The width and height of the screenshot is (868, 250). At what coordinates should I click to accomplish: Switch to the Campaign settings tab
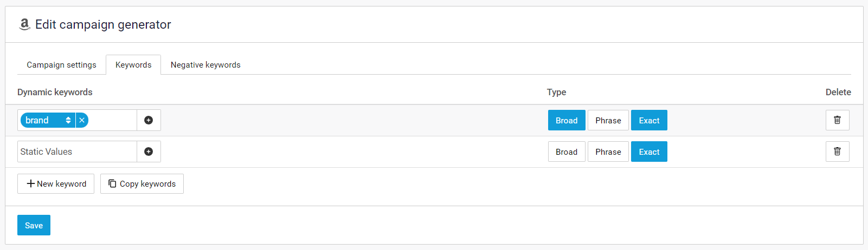61,65
